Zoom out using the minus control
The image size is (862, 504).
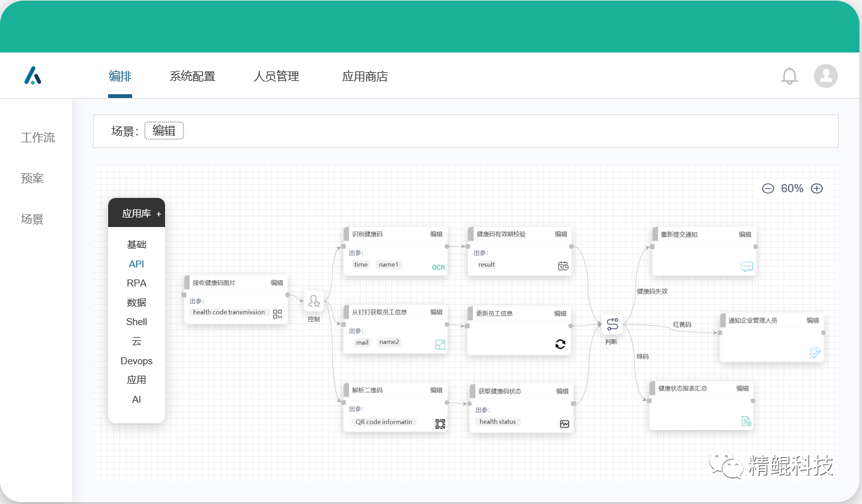pos(768,188)
